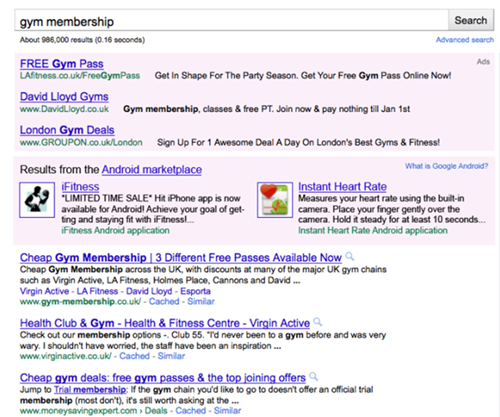The image size is (500, 417).
Task: Open the London Gym Deals ad
Action: (x=67, y=130)
